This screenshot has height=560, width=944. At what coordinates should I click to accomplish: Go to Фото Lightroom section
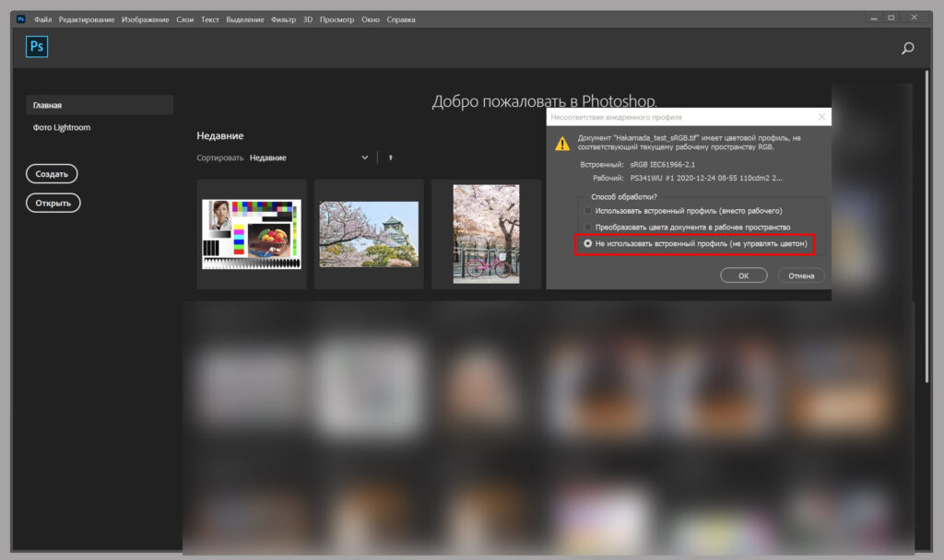coord(62,128)
